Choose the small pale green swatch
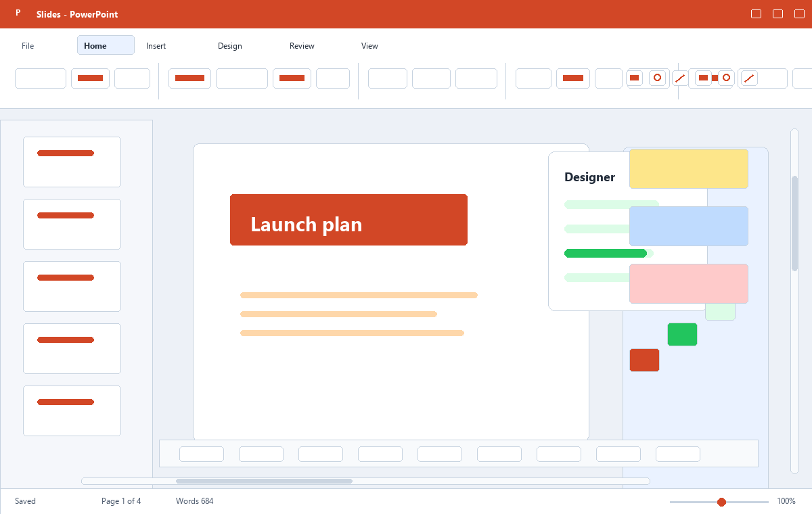The width and height of the screenshot is (812, 514). coord(721,312)
